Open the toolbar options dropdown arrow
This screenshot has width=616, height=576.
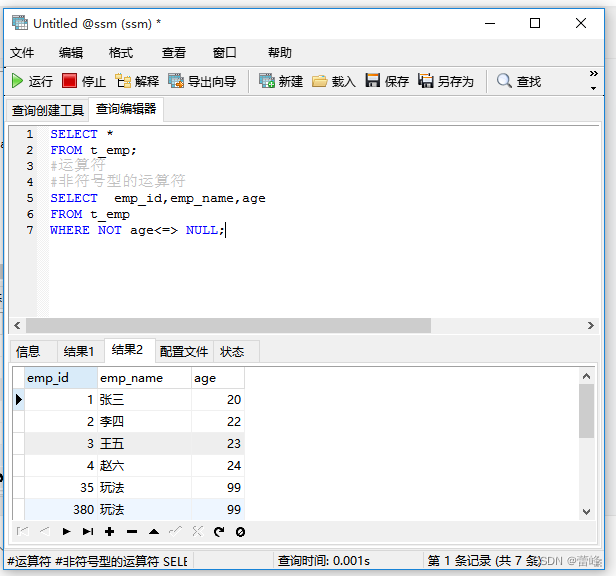click(x=594, y=88)
